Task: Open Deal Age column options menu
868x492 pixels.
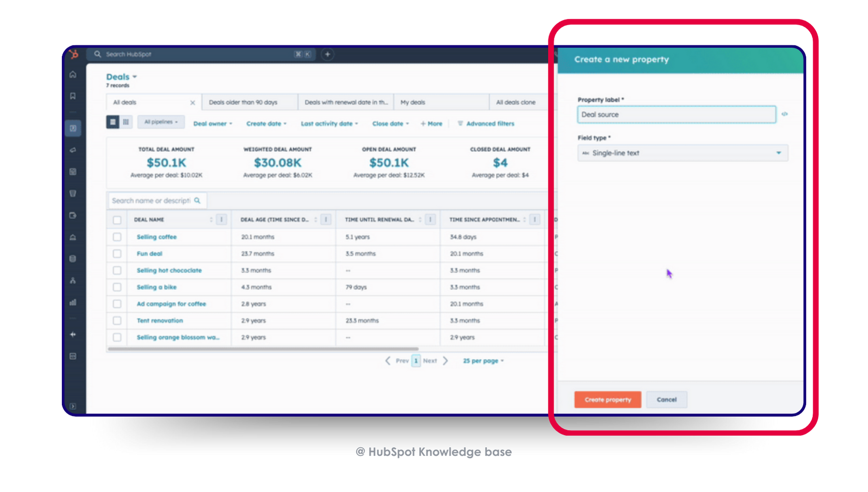Action: pyautogui.click(x=326, y=220)
